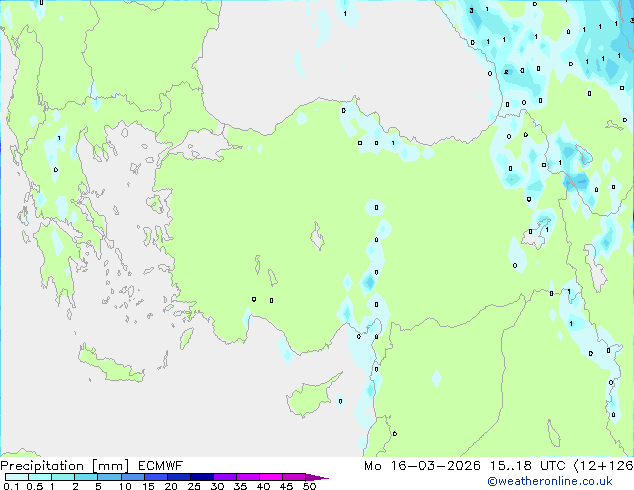Click the '50' legend scale label
The image size is (634, 490).
[x=309, y=486]
